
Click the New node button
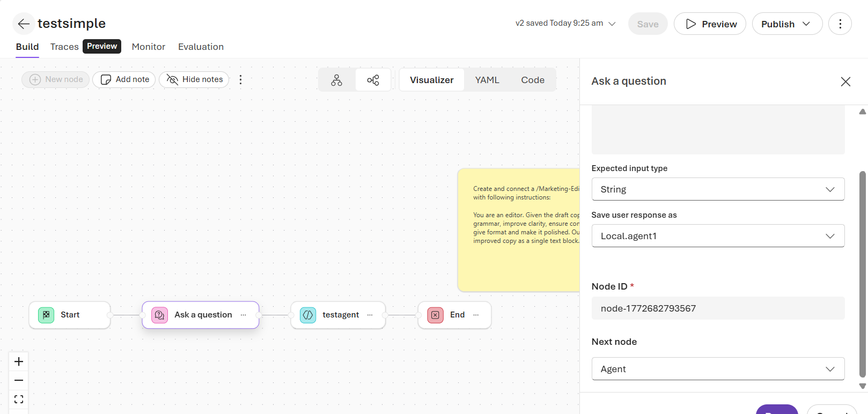(56, 79)
